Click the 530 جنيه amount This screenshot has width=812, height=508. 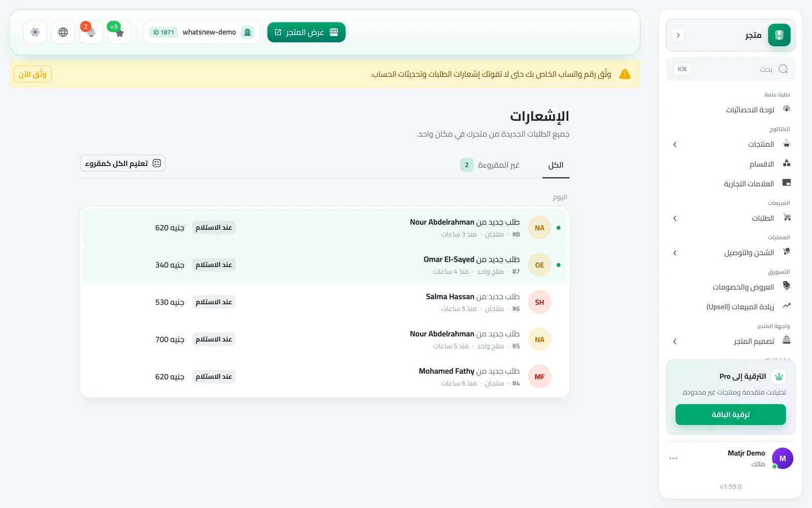click(170, 302)
